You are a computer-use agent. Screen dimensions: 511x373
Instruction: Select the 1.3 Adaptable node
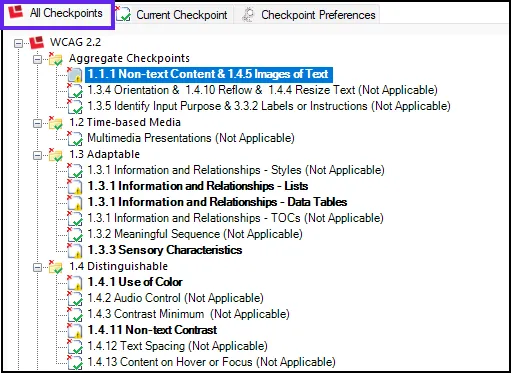(x=104, y=154)
